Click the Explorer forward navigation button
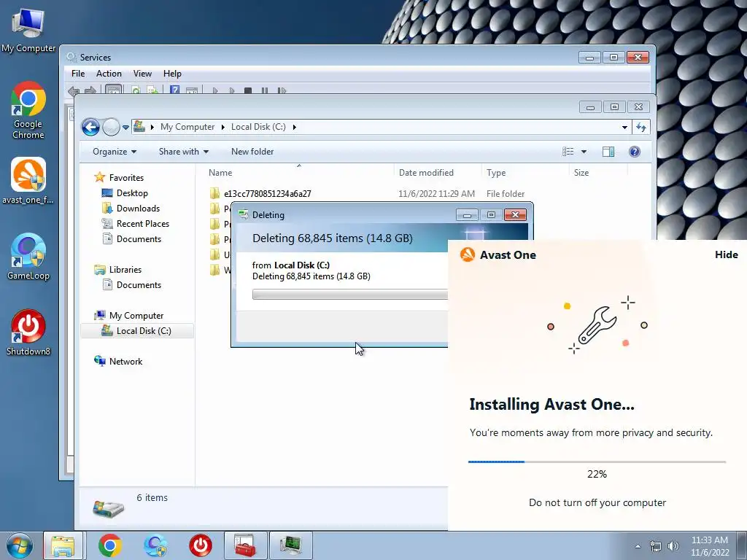Image resolution: width=747 pixels, height=560 pixels. (111, 127)
